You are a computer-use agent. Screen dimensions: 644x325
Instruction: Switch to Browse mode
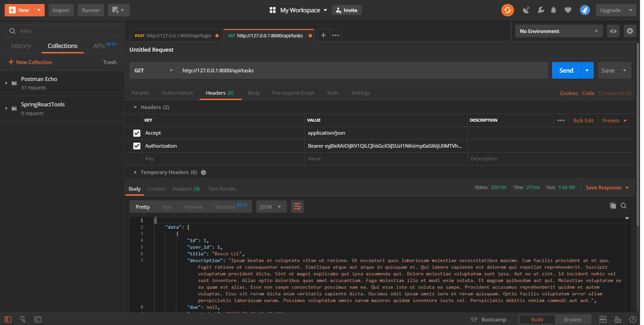(572, 319)
